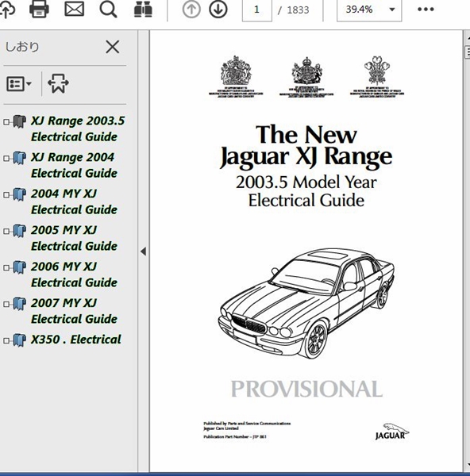Click bookmark icon beside XJ Range 2004
Screen dimensions: 470x476
tap(19, 158)
